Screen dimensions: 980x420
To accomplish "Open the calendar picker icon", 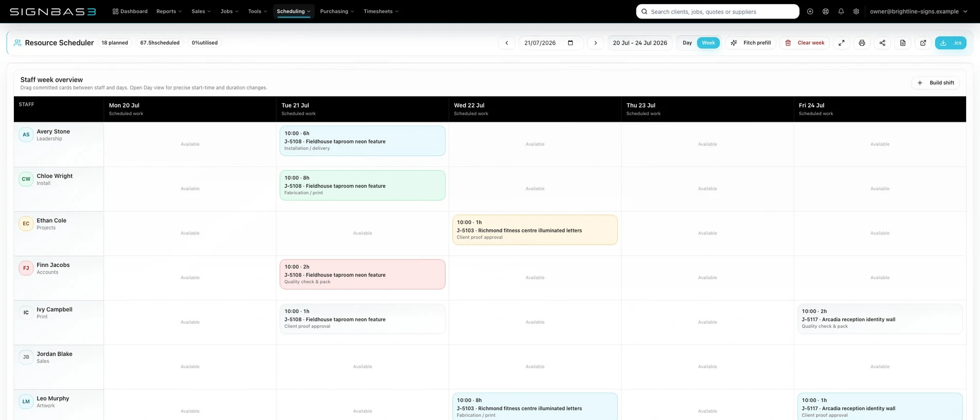I will [x=571, y=43].
